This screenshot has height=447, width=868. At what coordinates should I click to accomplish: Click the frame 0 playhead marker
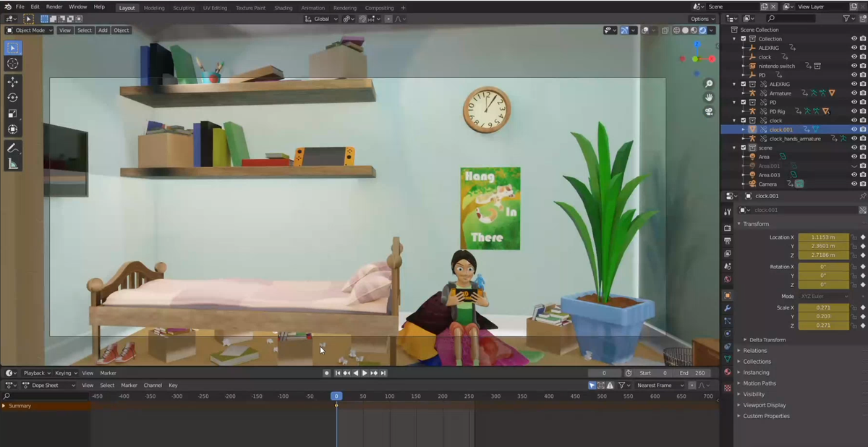point(336,396)
